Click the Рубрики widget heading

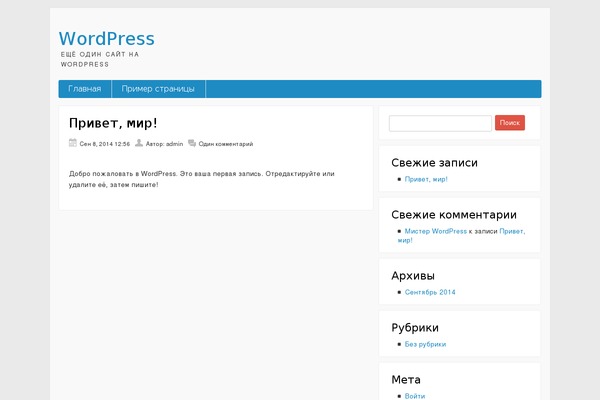[415, 328]
